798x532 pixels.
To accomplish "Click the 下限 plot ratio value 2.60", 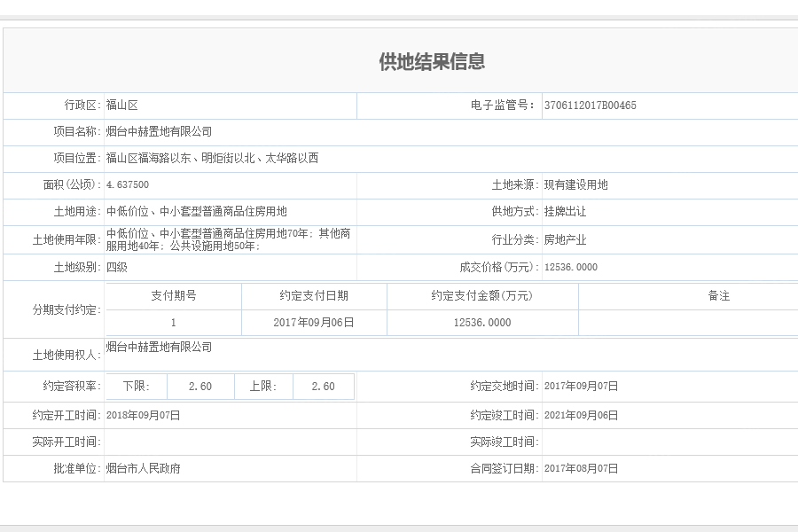I will (x=200, y=387).
